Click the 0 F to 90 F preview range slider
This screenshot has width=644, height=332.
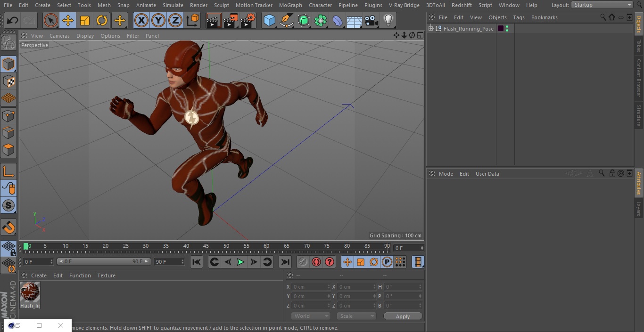pyautogui.click(x=104, y=261)
